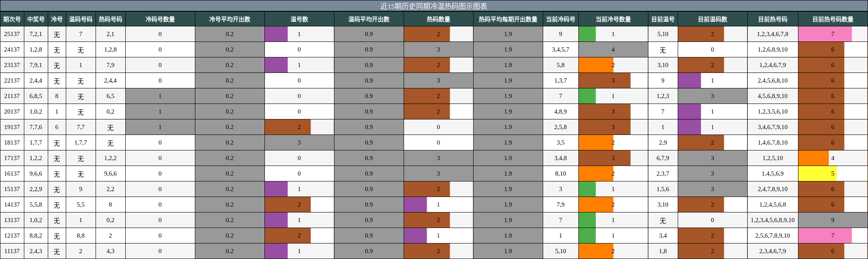The width and height of the screenshot is (868, 259).
Task: Click the gray bar showing 3 in 温号数 column, row 18137
Action: point(299,142)
